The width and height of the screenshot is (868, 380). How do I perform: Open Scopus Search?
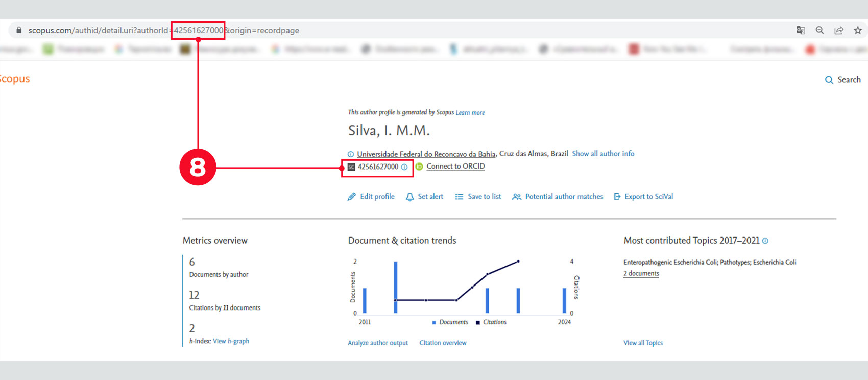click(x=843, y=80)
